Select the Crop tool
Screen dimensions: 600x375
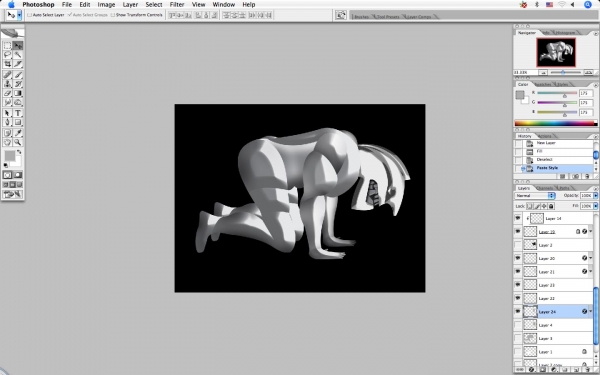click(7, 64)
